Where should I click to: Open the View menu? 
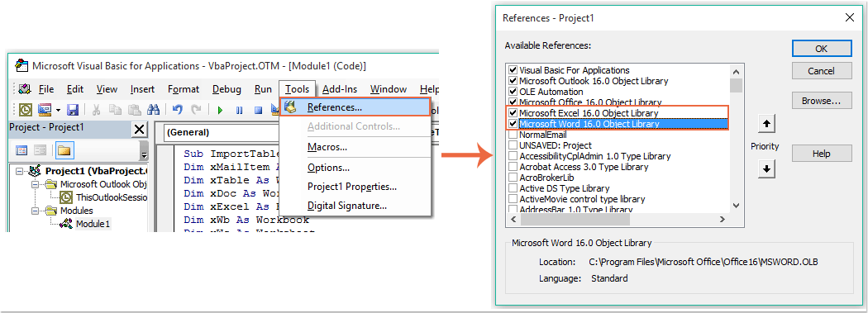click(107, 89)
